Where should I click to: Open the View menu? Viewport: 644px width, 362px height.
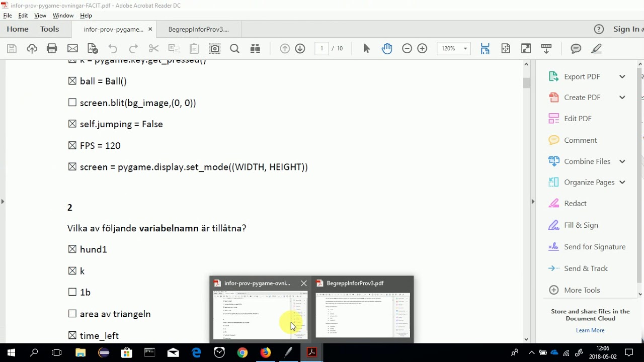pos(40,16)
